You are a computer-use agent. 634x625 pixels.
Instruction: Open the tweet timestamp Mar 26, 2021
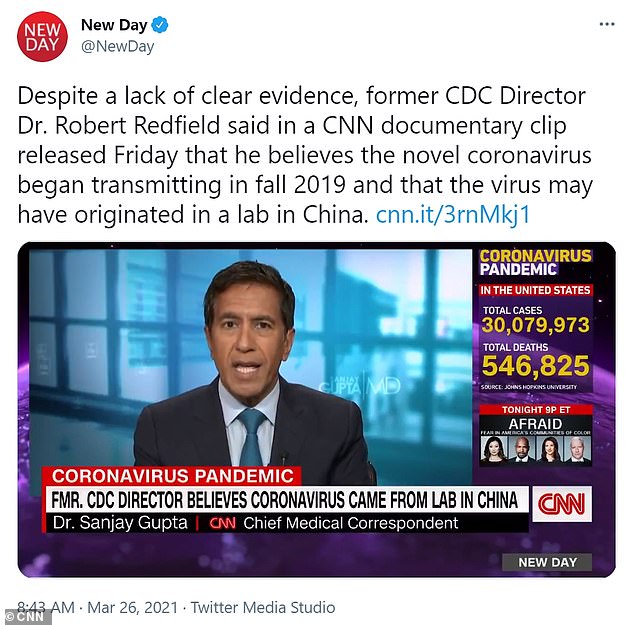[133, 608]
